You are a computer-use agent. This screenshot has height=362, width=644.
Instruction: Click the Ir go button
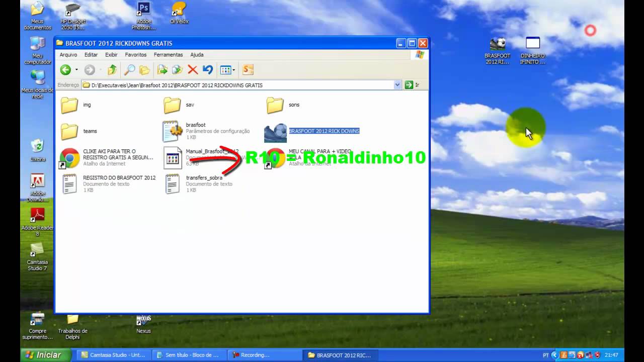pyautogui.click(x=413, y=85)
